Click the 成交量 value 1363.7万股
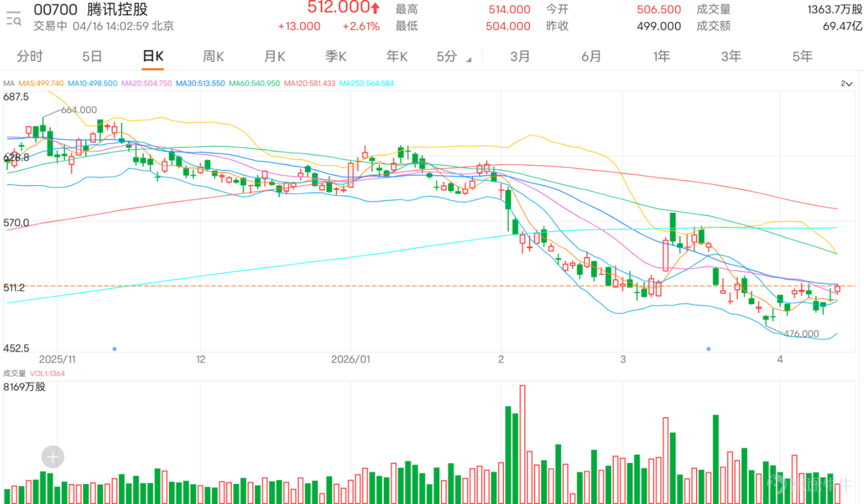The image size is (864, 504). tap(835, 10)
